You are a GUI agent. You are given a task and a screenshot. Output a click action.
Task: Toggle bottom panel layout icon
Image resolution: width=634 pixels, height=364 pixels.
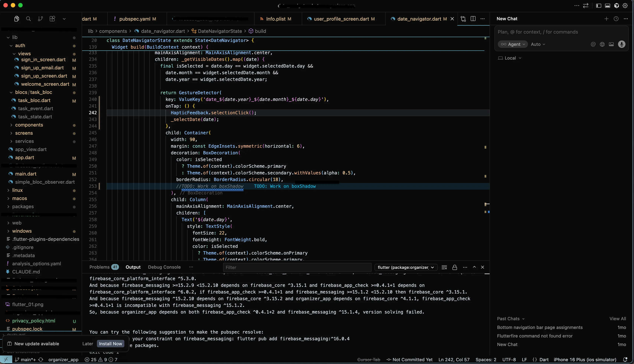[607, 6]
